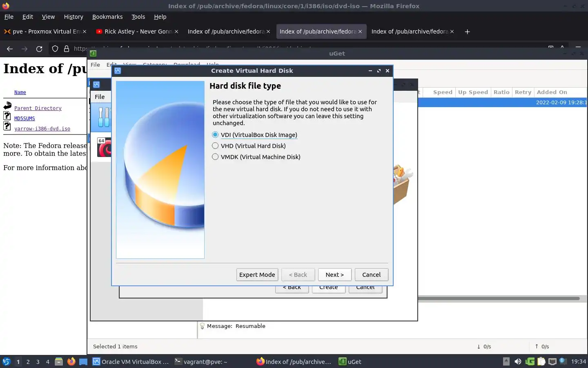This screenshot has width=588, height=368.
Task: Open a new Firefox tab
Action: point(468,31)
